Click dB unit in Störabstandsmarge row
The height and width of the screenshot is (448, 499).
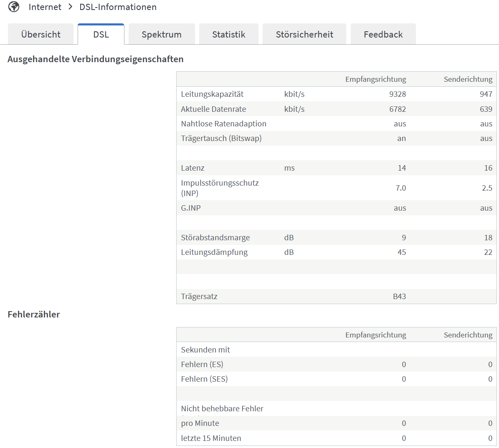tap(289, 237)
